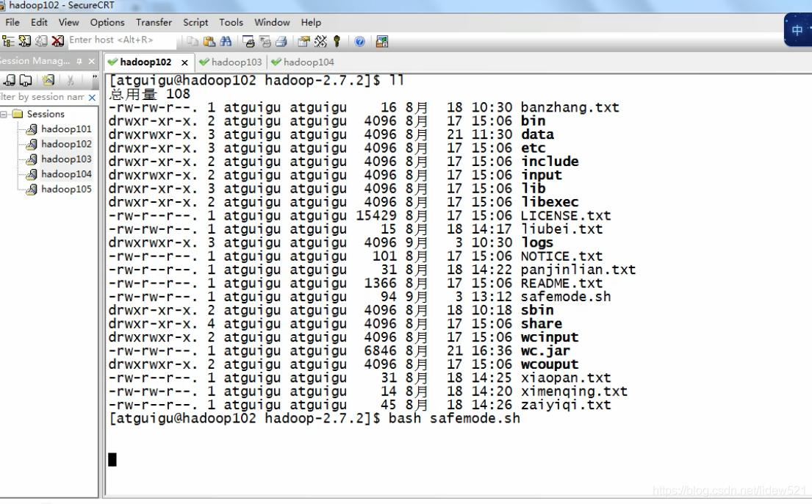Image resolution: width=812 pixels, height=504 pixels.
Task: Click the Disconnect icon with red X
Action: point(58,41)
